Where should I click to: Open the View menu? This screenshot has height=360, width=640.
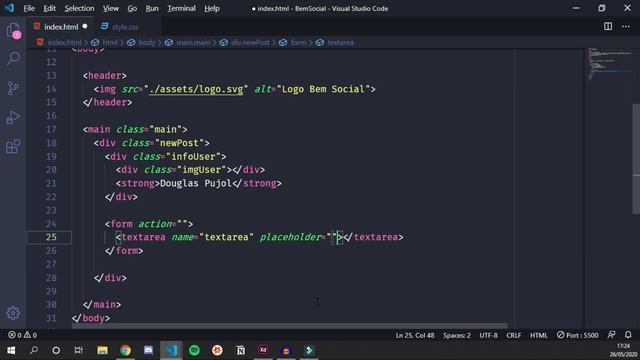111,9
